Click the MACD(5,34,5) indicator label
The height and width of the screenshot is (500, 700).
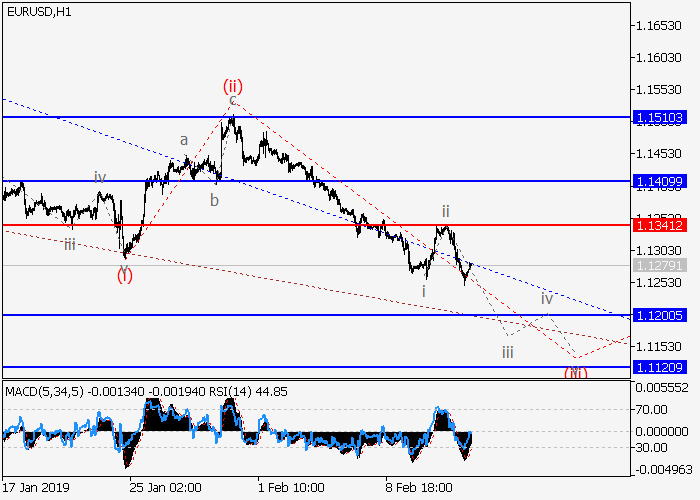coord(39,389)
